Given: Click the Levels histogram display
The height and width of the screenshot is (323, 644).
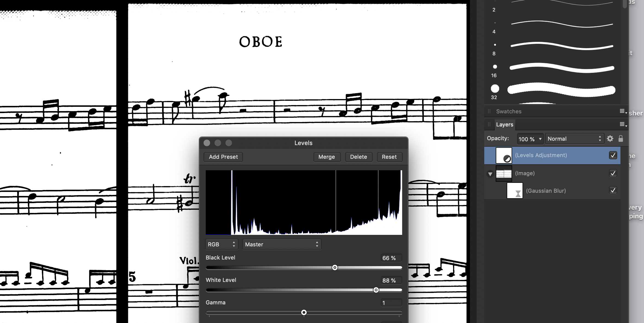Looking at the screenshot, I should [x=304, y=203].
